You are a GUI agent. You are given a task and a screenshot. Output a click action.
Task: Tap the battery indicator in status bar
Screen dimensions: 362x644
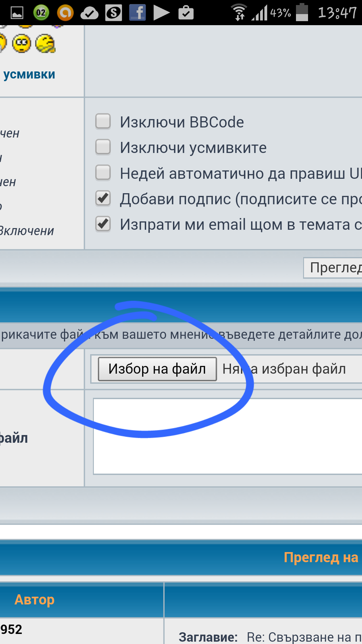(302, 13)
